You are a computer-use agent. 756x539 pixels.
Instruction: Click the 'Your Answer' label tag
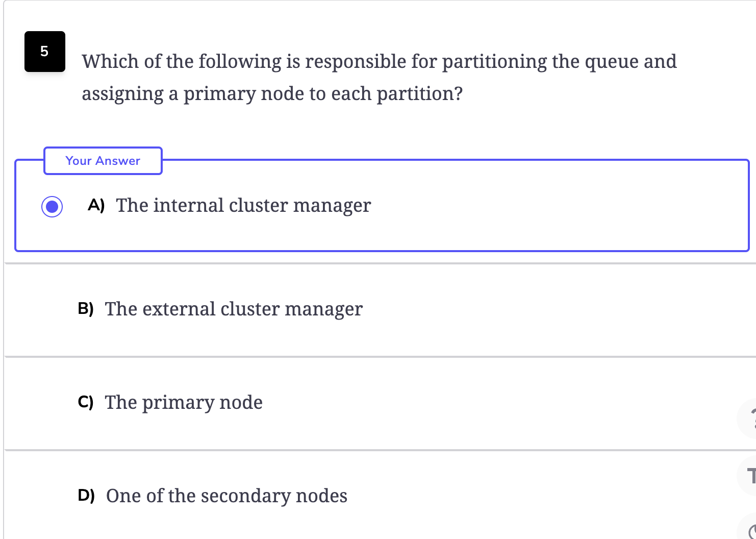pyautogui.click(x=103, y=161)
